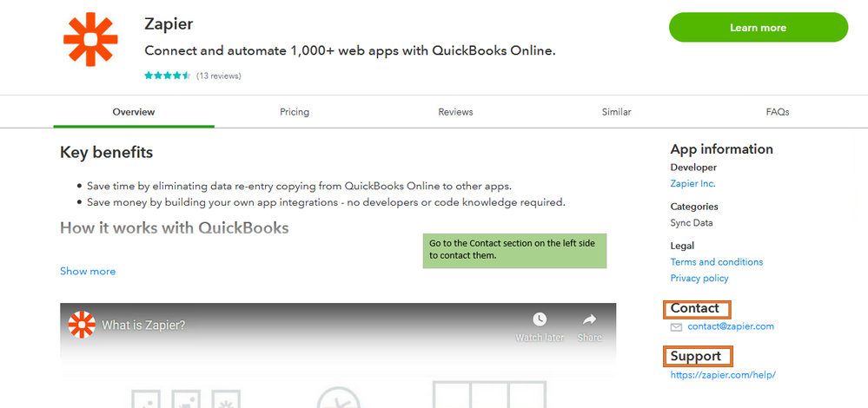Click the Learn more button

point(758,28)
